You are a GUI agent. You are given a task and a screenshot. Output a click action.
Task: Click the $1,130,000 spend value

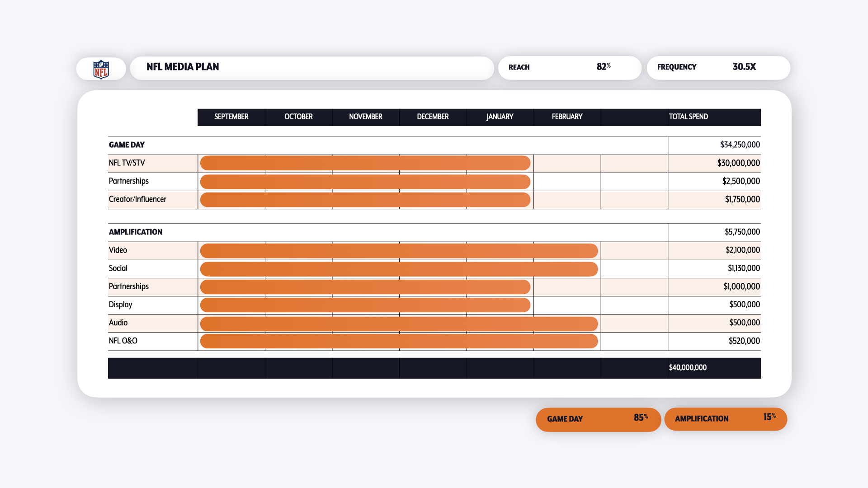[744, 268]
